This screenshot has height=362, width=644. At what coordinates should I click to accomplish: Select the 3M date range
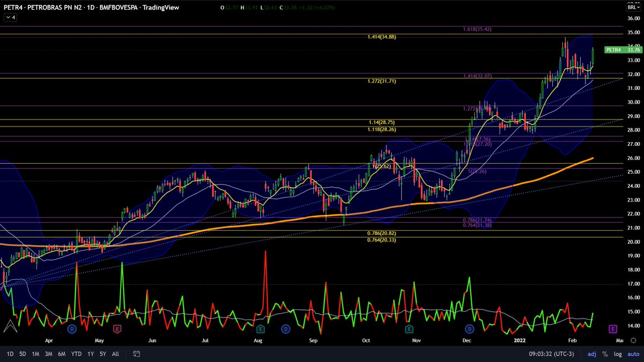pos(48,354)
